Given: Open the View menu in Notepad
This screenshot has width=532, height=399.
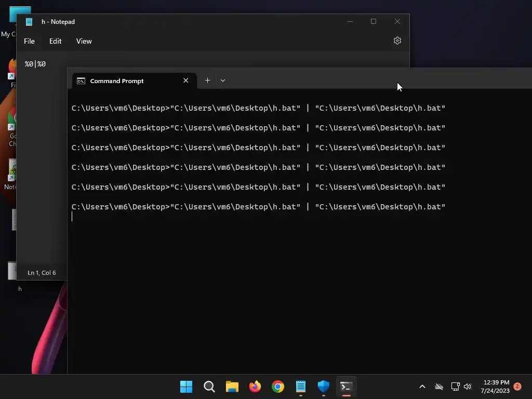Looking at the screenshot, I should (84, 41).
